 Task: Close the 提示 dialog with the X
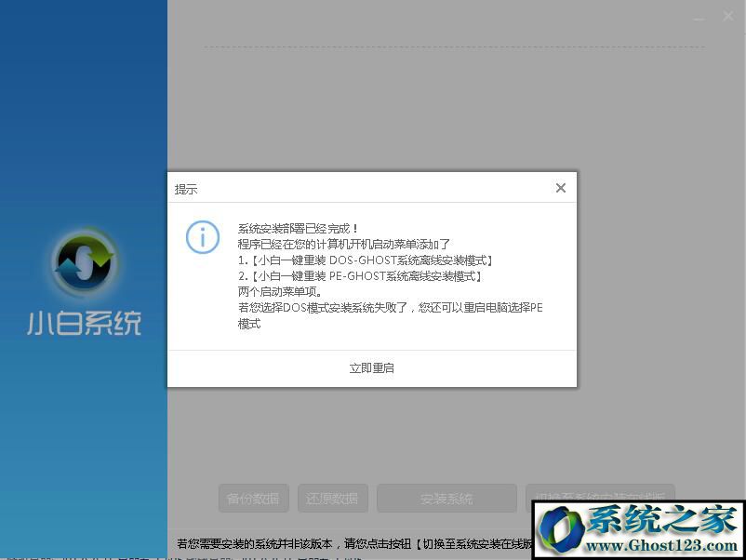[x=561, y=188]
